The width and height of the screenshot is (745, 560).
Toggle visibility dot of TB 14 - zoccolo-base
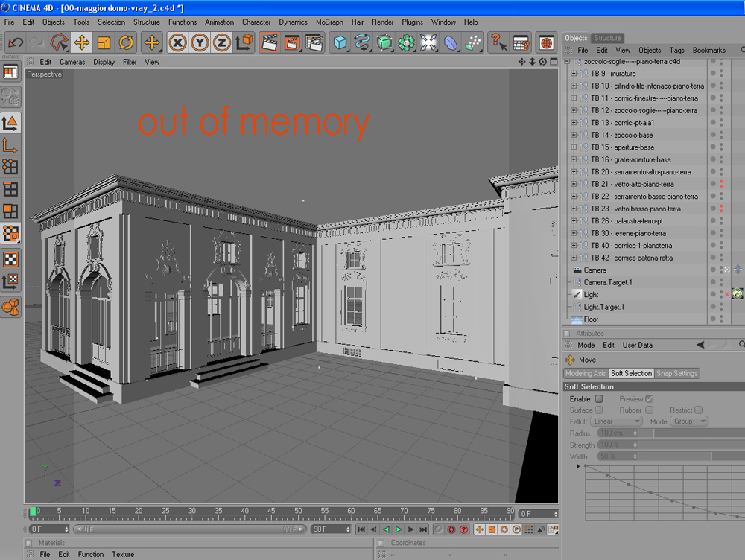pos(721,135)
